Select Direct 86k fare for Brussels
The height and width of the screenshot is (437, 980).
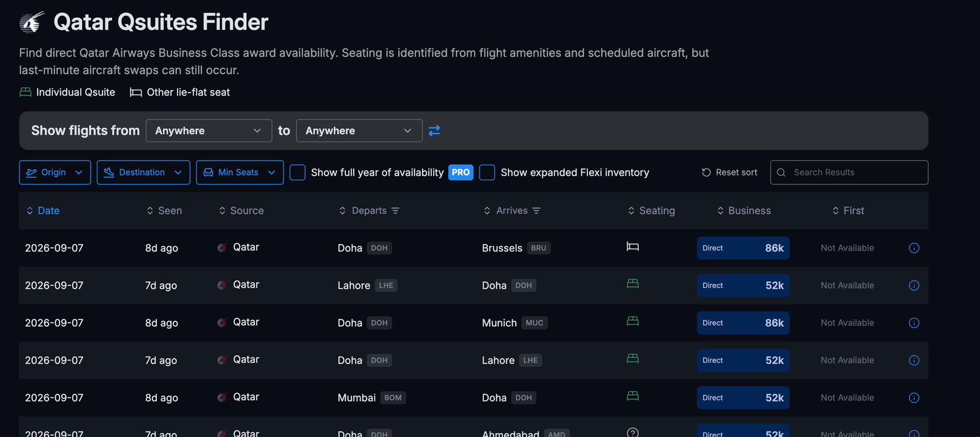[x=743, y=248]
